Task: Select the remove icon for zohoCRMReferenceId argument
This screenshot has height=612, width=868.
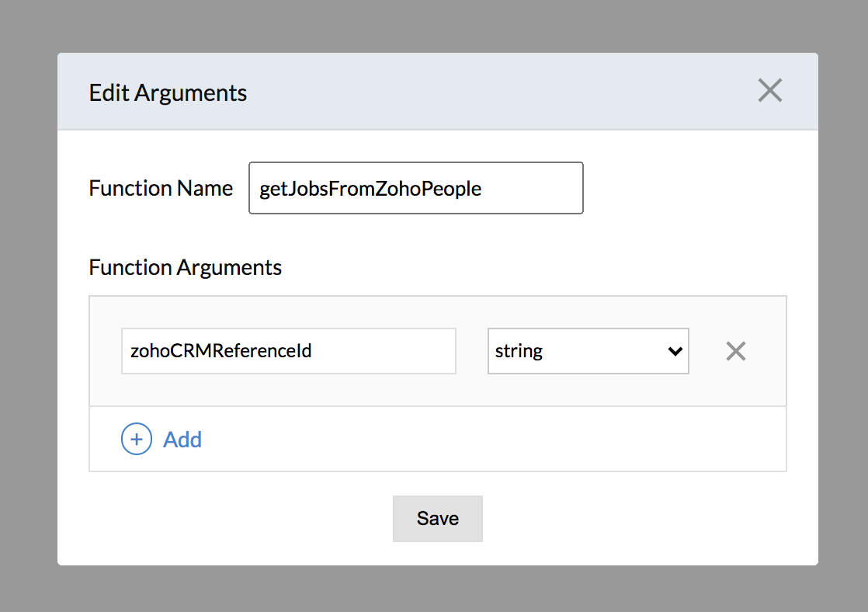Action: tap(735, 351)
